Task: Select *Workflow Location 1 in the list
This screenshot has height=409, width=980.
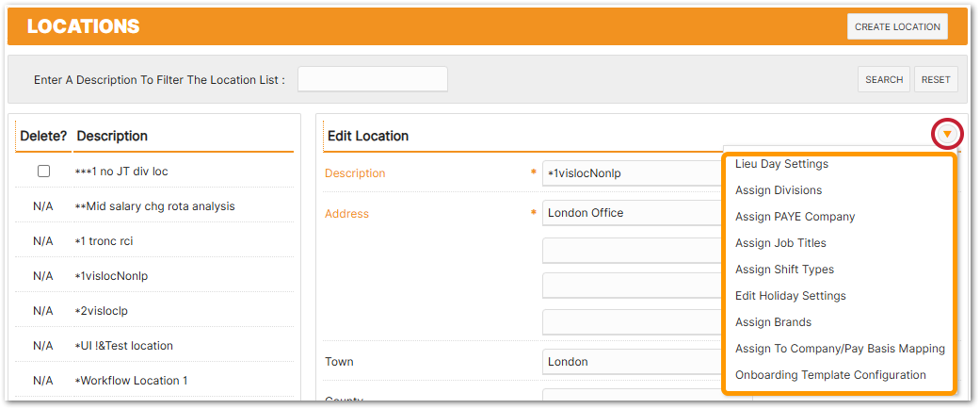Action: pos(133,381)
